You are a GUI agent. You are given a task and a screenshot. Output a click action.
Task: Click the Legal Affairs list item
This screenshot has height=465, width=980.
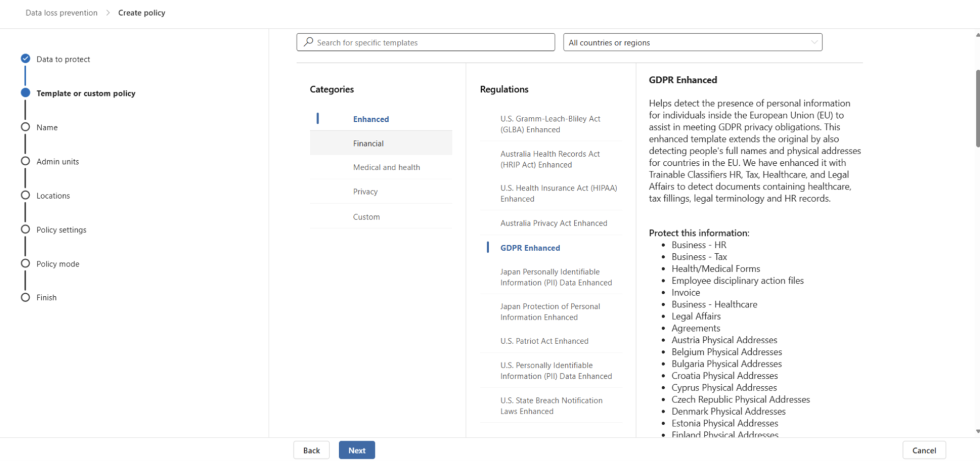696,316
